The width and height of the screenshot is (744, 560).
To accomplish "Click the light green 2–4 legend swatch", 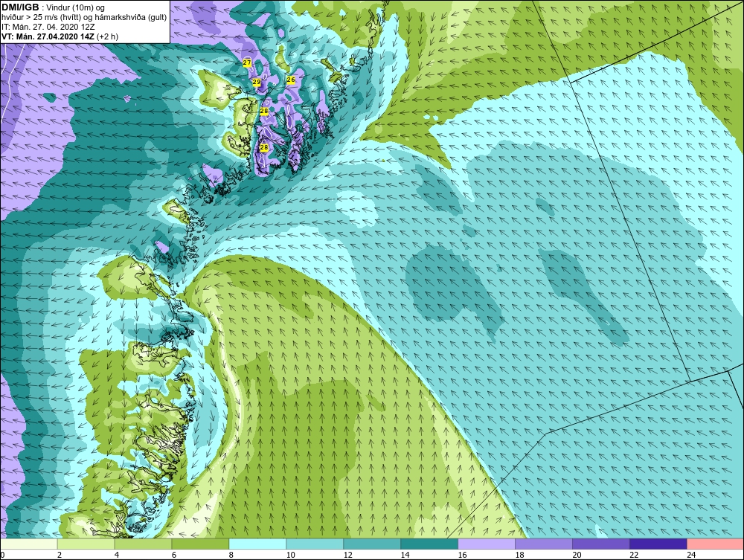I will click(86, 544).
